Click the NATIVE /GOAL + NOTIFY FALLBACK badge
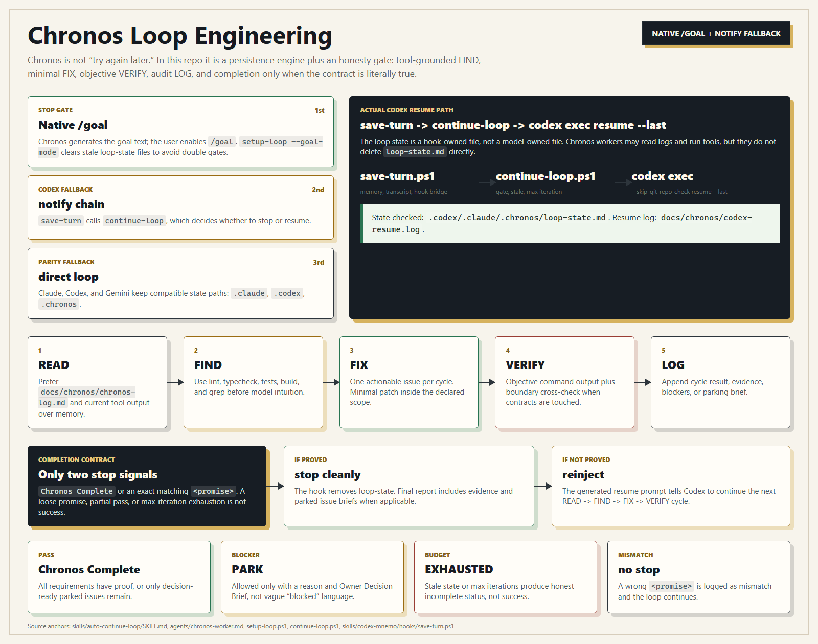This screenshot has height=644, width=818. pos(716,33)
